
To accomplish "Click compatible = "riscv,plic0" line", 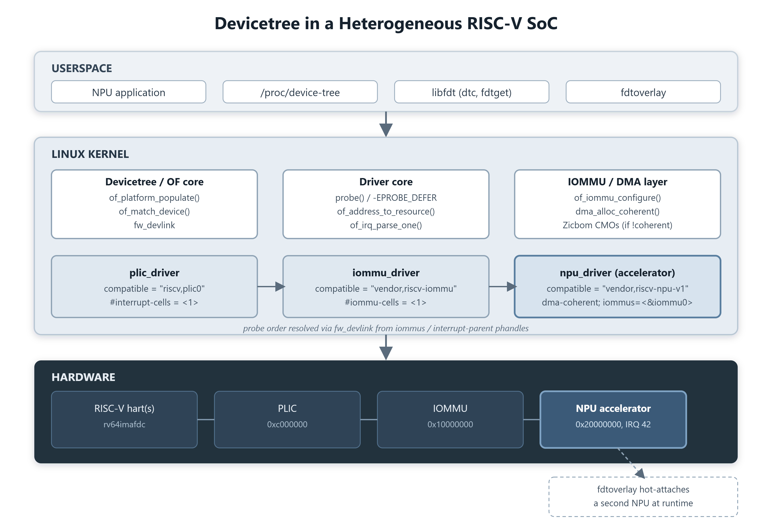I will pyautogui.click(x=154, y=288).
